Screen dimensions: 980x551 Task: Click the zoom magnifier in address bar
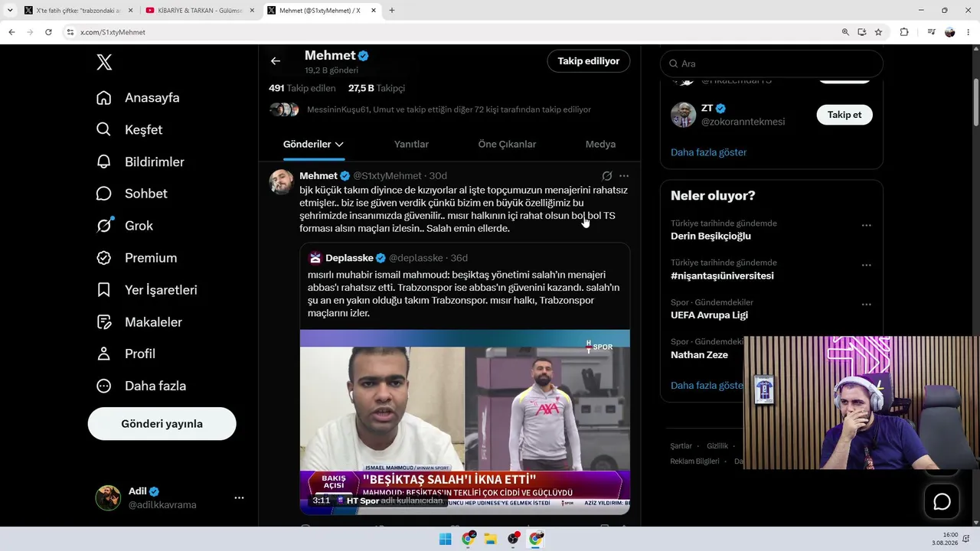tap(845, 32)
